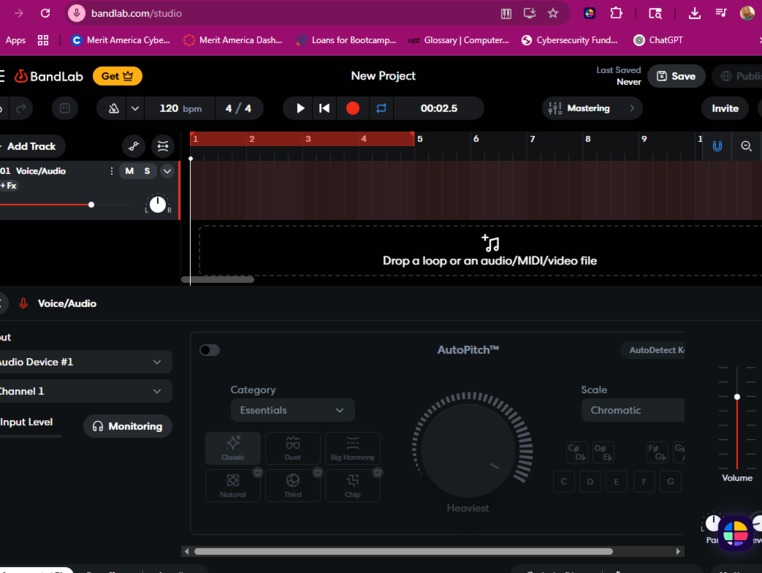
Task: Click the red record button
Action: [x=353, y=108]
